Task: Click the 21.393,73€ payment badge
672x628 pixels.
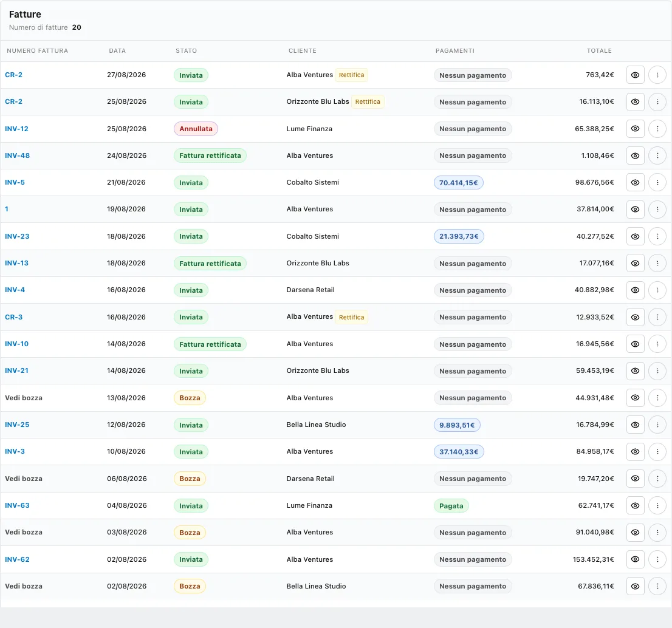Action: pos(459,236)
